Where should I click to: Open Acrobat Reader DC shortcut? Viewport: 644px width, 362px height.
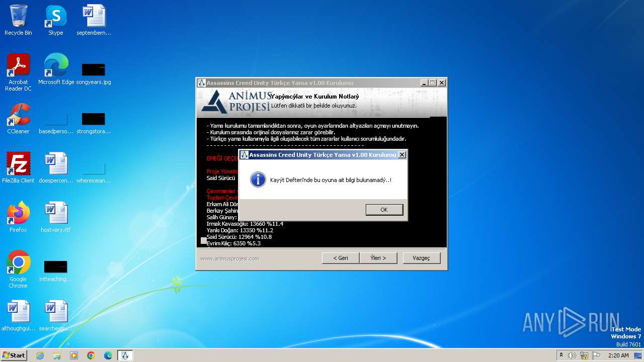(18, 72)
